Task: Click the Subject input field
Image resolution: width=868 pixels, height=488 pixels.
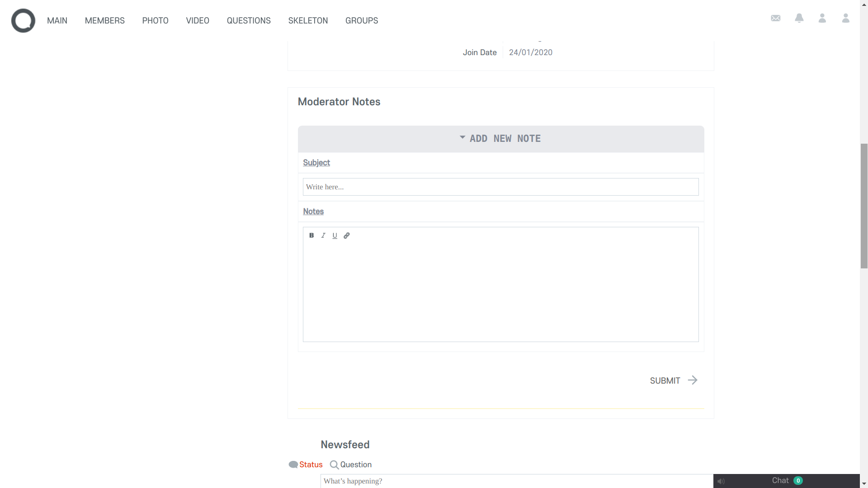Action: (x=501, y=187)
